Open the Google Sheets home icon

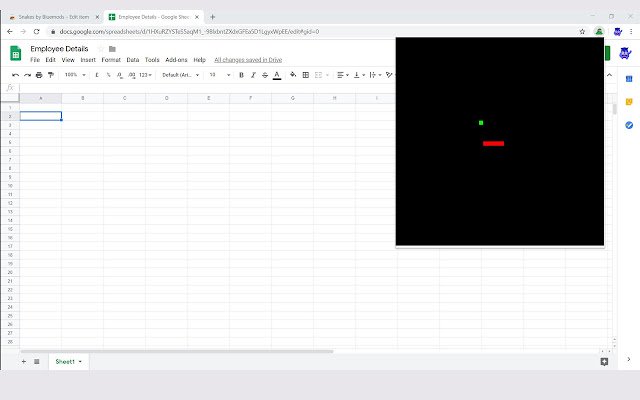click(16, 53)
